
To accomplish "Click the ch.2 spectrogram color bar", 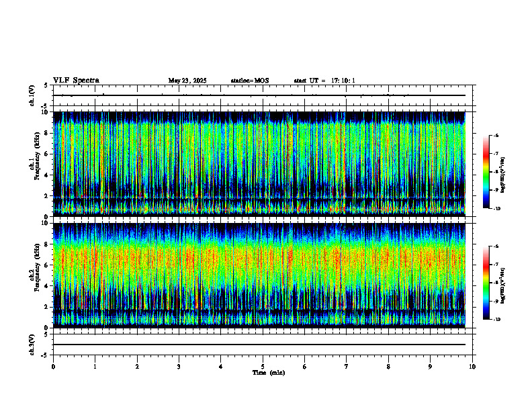I will click(486, 283).
